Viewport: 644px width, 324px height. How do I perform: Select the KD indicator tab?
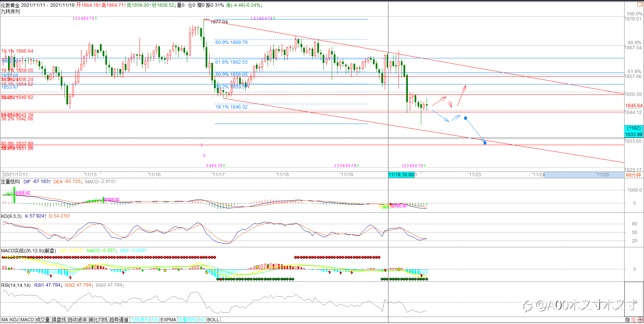pos(202,320)
